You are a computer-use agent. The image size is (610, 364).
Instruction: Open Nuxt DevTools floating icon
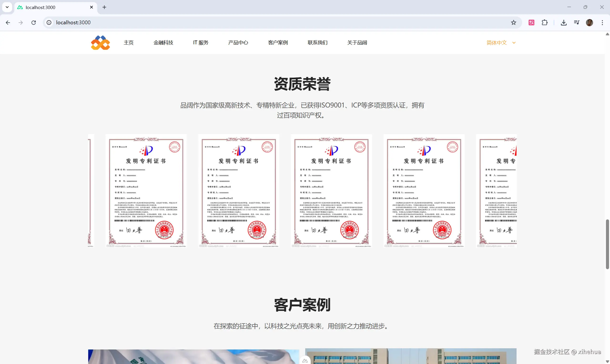click(x=305, y=361)
